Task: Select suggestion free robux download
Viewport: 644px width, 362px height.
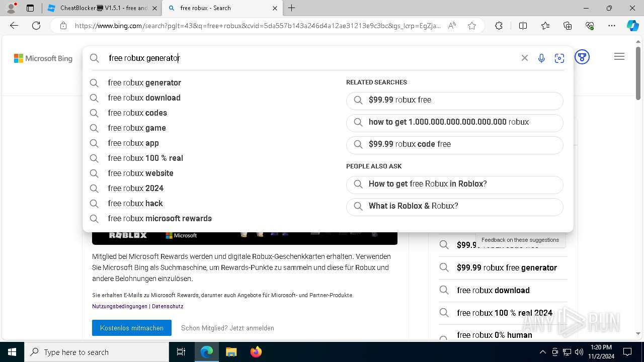Action: (144, 98)
